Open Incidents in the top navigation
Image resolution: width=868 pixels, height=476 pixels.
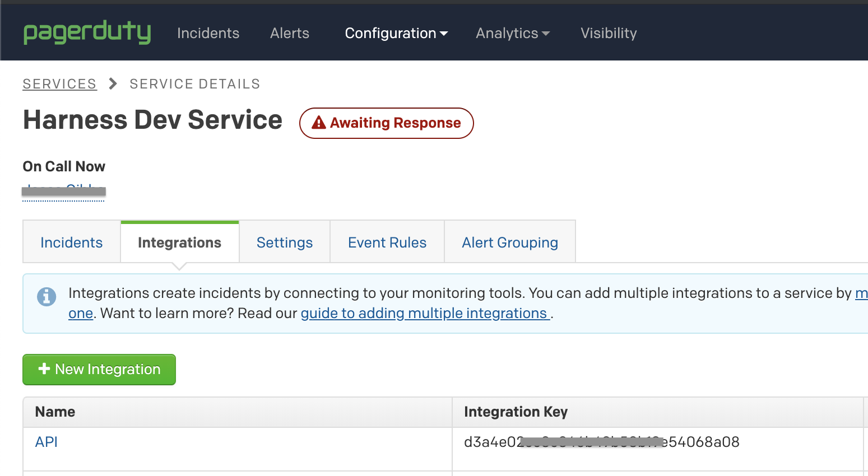[208, 33]
